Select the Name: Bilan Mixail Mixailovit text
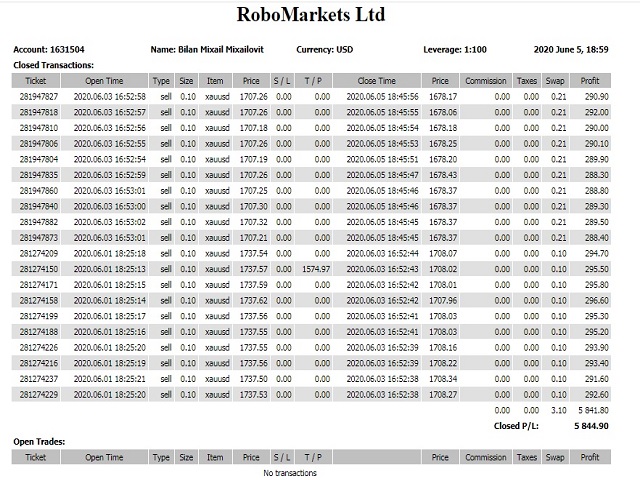 [x=207, y=50]
